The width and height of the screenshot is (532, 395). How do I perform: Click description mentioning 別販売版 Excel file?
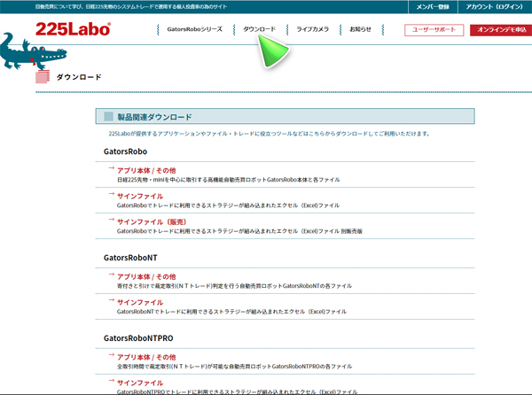[239, 231]
